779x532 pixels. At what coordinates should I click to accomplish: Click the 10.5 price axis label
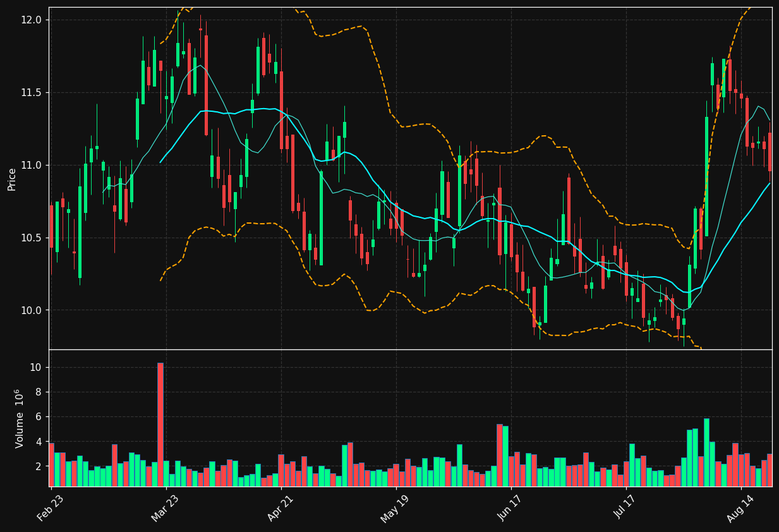[x=32, y=238]
